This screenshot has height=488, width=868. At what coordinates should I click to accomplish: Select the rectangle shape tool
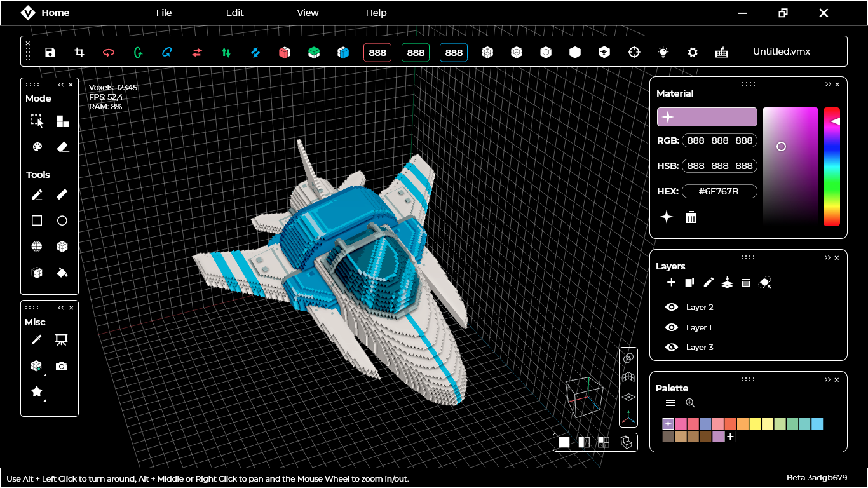[36, 220]
